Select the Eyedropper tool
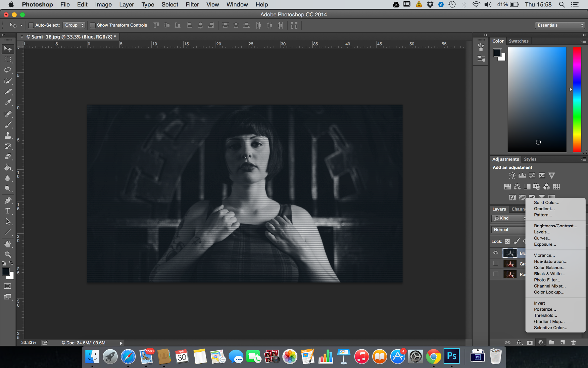This screenshot has width=588, height=368. (x=7, y=102)
